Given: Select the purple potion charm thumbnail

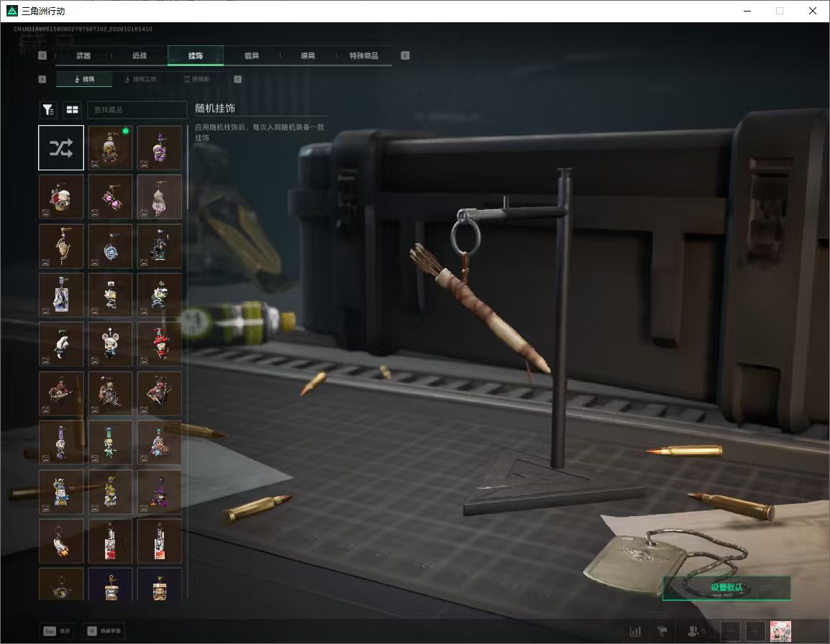Looking at the screenshot, I should tap(160, 147).
